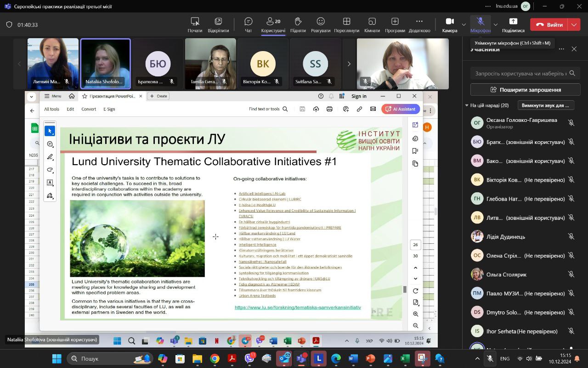Select the Презентация PowerPoi... document tab

click(x=111, y=96)
